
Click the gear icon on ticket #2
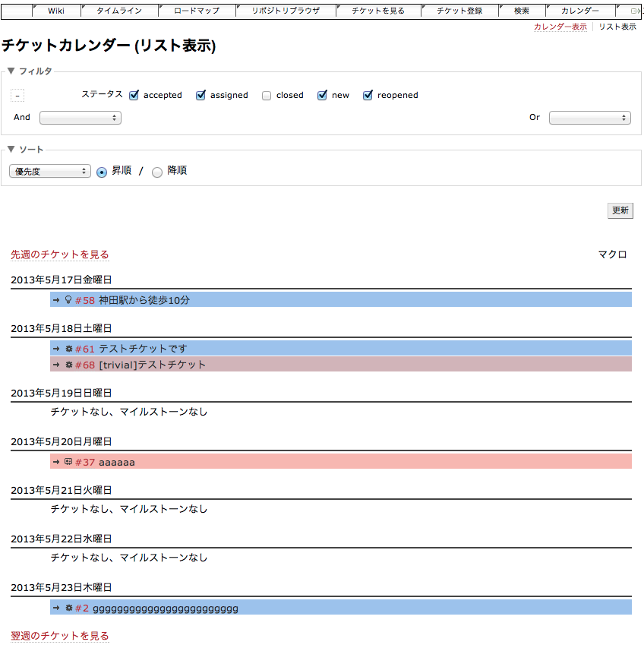tap(68, 608)
